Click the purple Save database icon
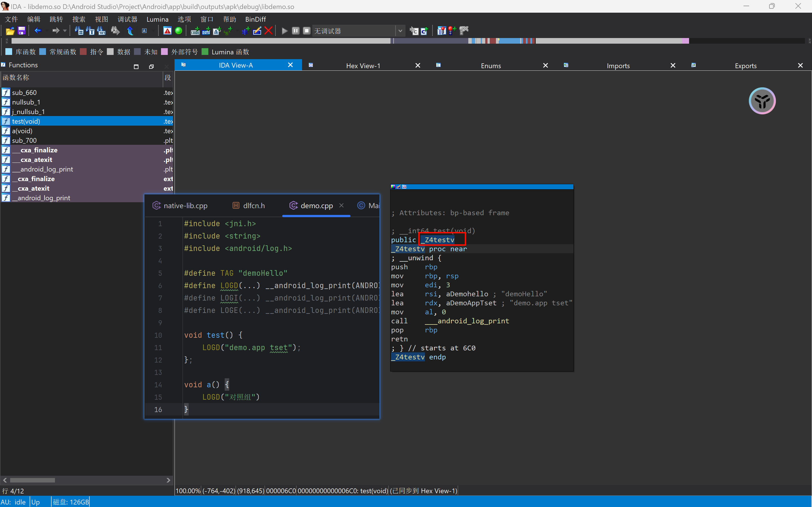Viewport: 812px width, 507px height. click(21, 31)
